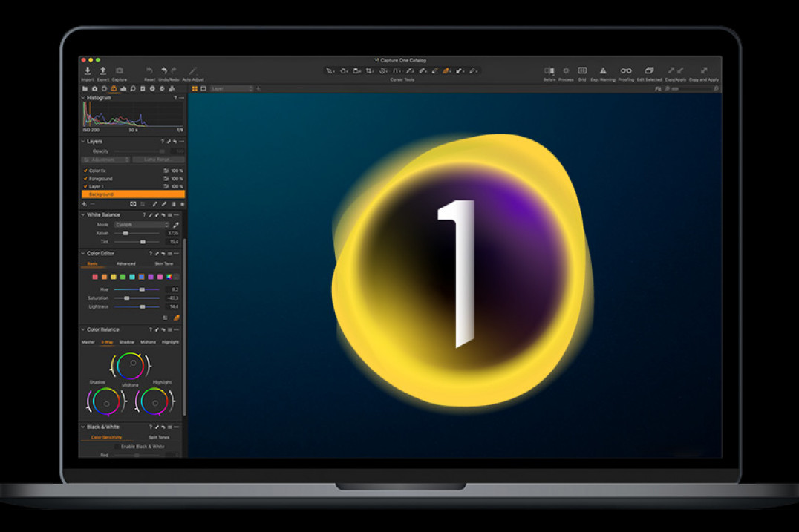The image size is (799, 532).
Task: Pick white balance with the eyedropper icon
Action: (x=177, y=224)
